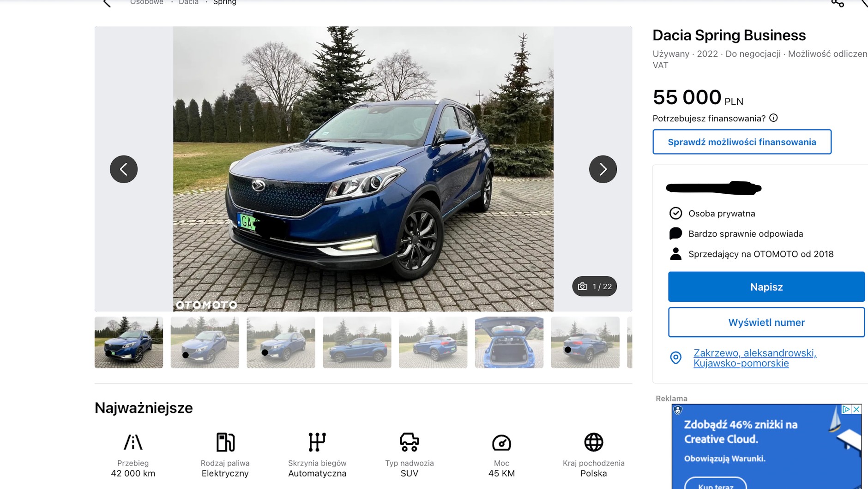Image resolution: width=868 pixels, height=489 pixels.
Task: Click the gearbox Skrzynia biegów icon
Action: point(317,442)
